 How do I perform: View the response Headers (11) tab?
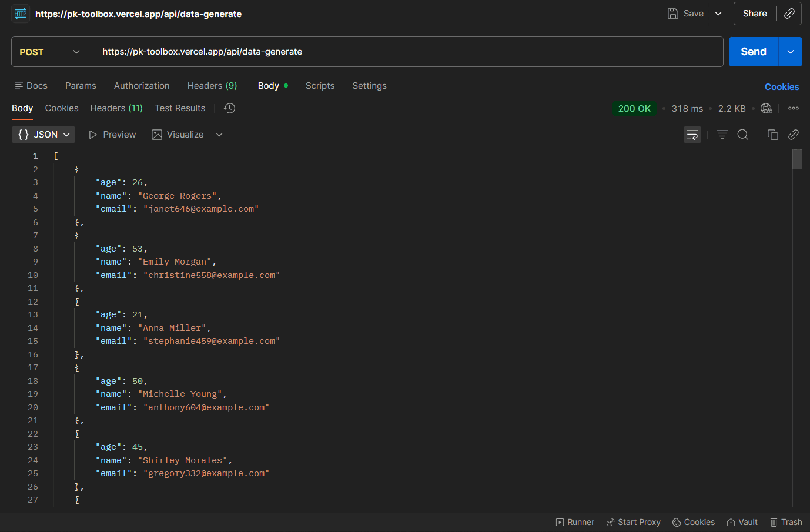click(116, 108)
